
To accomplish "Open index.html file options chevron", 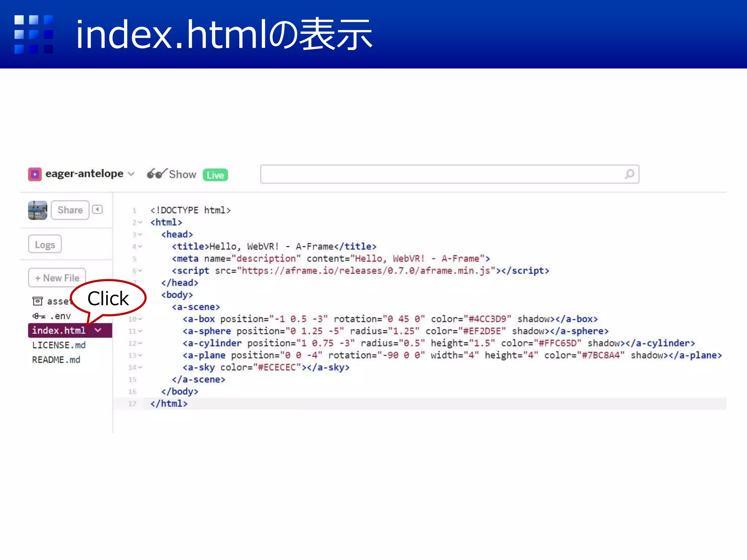I will tap(98, 330).
